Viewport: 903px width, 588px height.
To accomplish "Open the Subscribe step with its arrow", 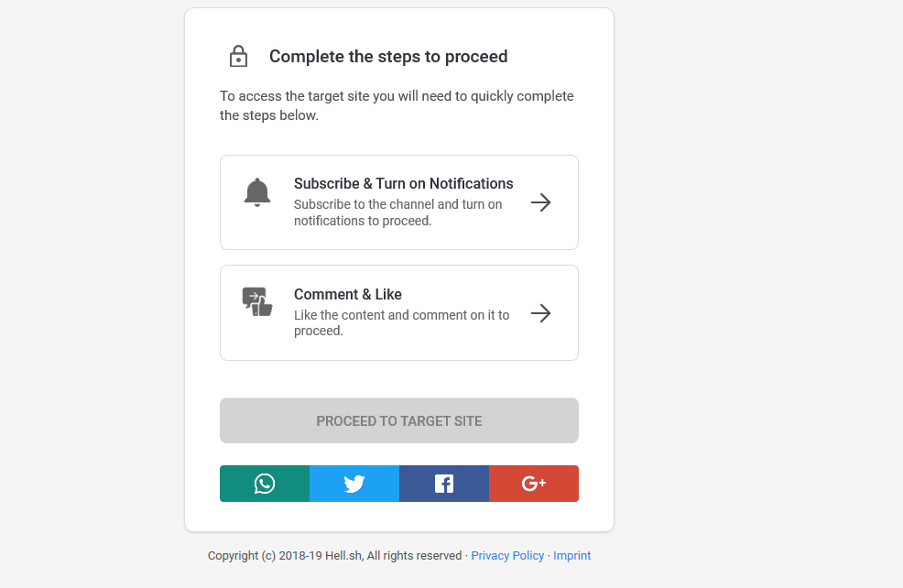I will [x=540, y=202].
